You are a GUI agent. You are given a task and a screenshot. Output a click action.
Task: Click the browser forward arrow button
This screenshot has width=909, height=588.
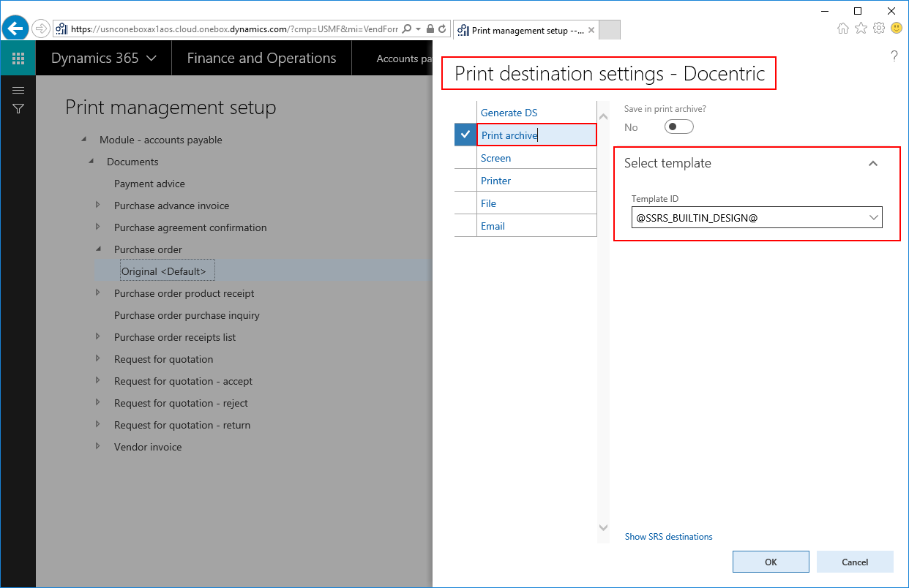pyautogui.click(x=41, y=29)
